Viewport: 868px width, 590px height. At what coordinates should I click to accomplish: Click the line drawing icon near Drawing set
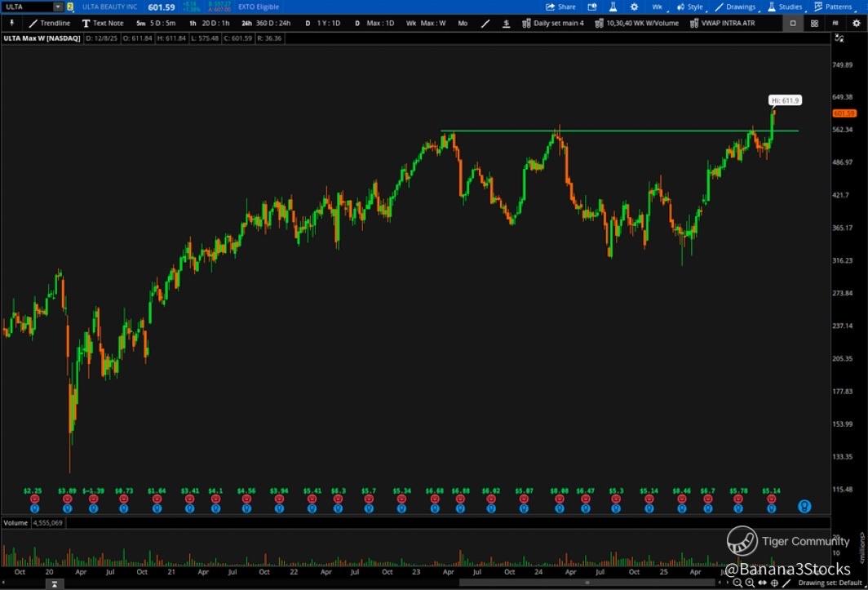[x=786, y=583]
